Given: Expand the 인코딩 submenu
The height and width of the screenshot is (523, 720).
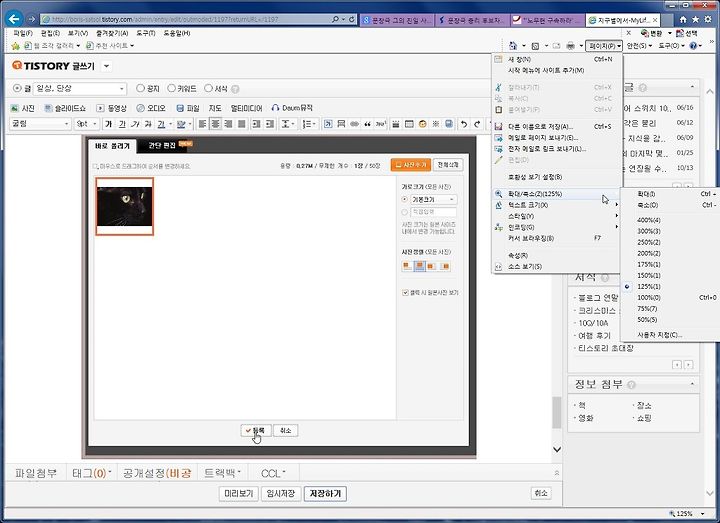Looking at the screenshot, I should (557, 227).
